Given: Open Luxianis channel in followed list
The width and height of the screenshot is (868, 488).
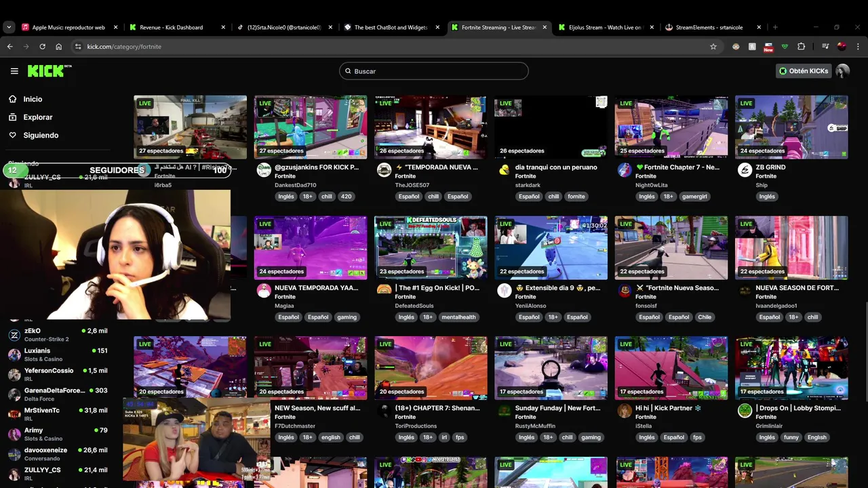Looking at the screenshot, I should pos(58,354).
